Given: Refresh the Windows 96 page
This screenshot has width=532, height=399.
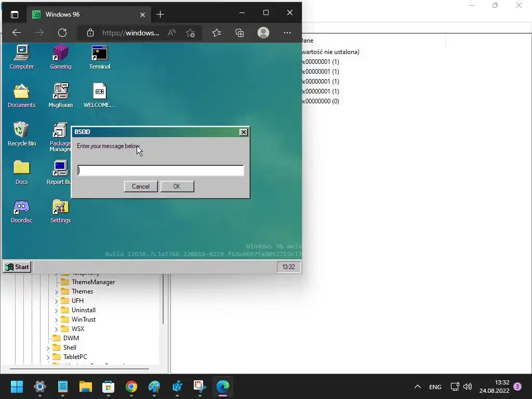Looking at the screenshot, I should 62,33.
